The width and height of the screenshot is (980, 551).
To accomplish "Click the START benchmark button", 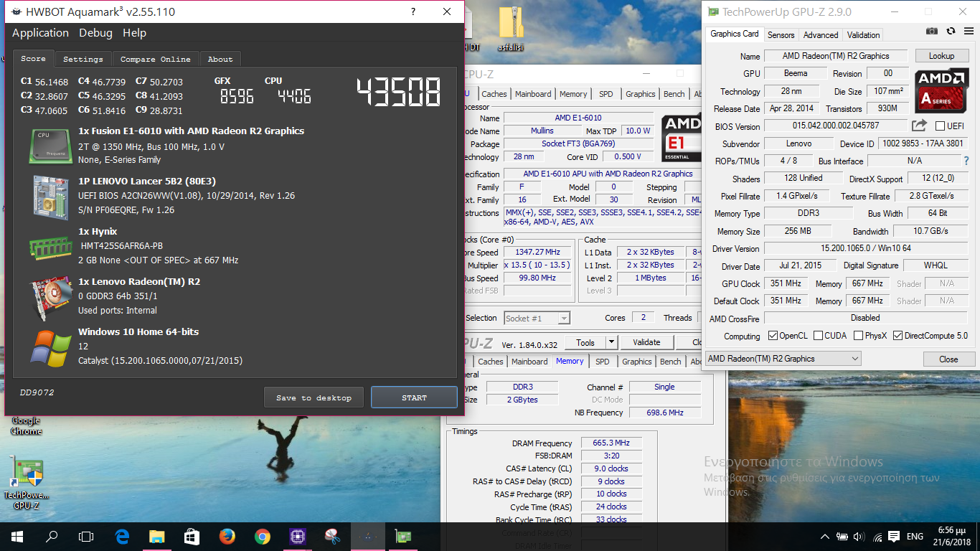I will [x=414, y=397].
